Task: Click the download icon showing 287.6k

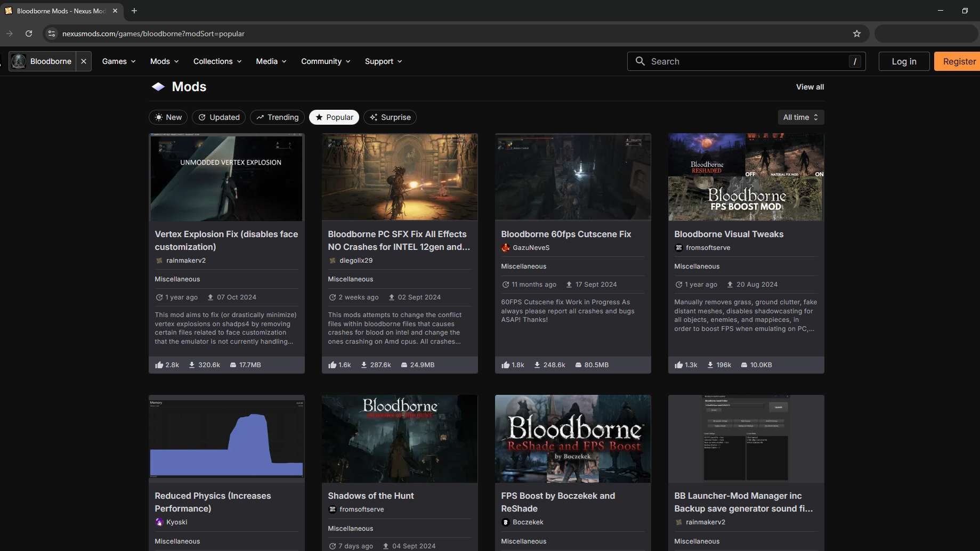Action: (364, 365)
